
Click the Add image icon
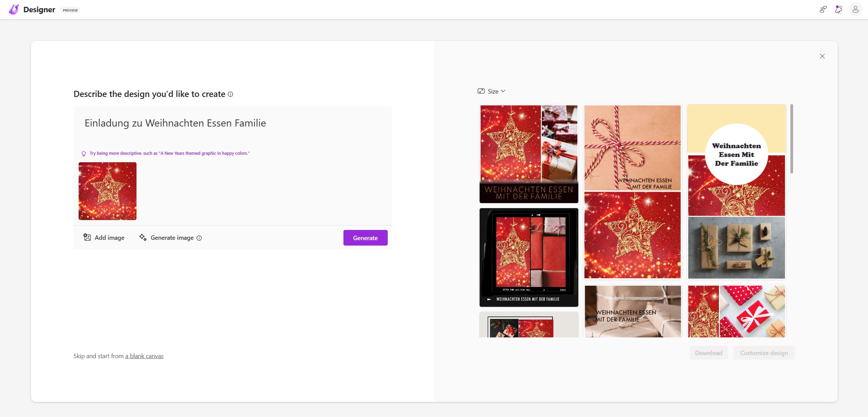click(87, 237)
